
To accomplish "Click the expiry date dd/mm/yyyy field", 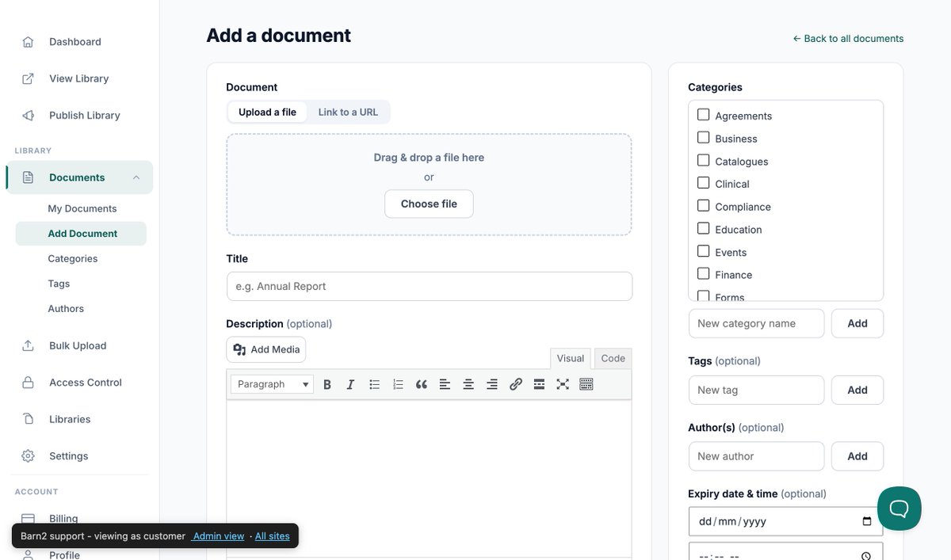I will tap(785, 521).
